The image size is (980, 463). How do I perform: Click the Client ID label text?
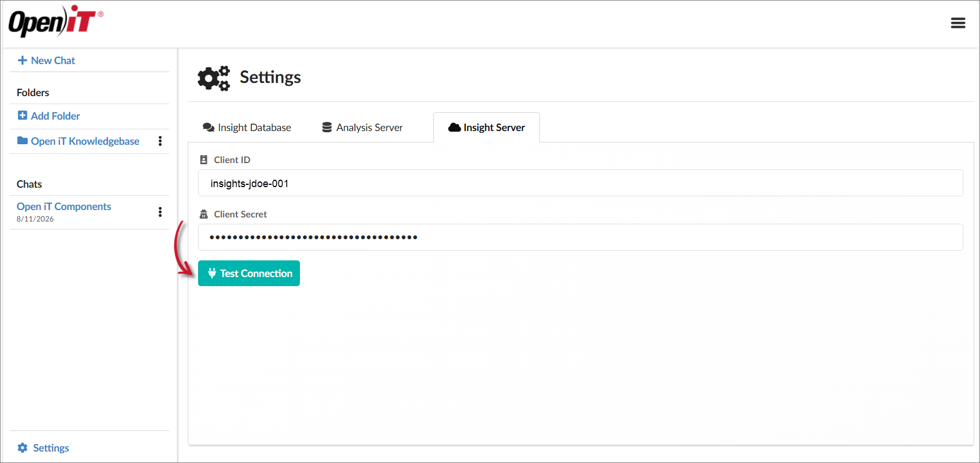[x=232, y=160]
